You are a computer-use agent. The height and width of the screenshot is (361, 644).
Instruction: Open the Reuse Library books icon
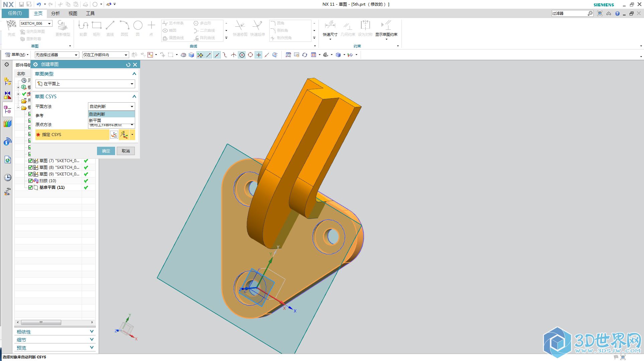point(7,123)
